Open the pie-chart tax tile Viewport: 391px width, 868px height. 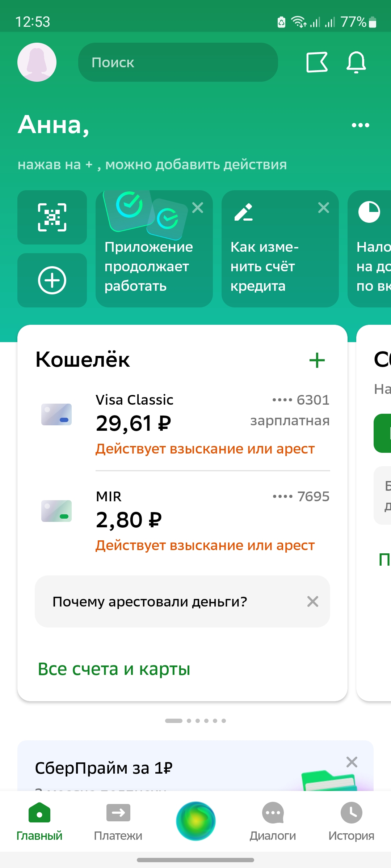[x=369, y=249]
